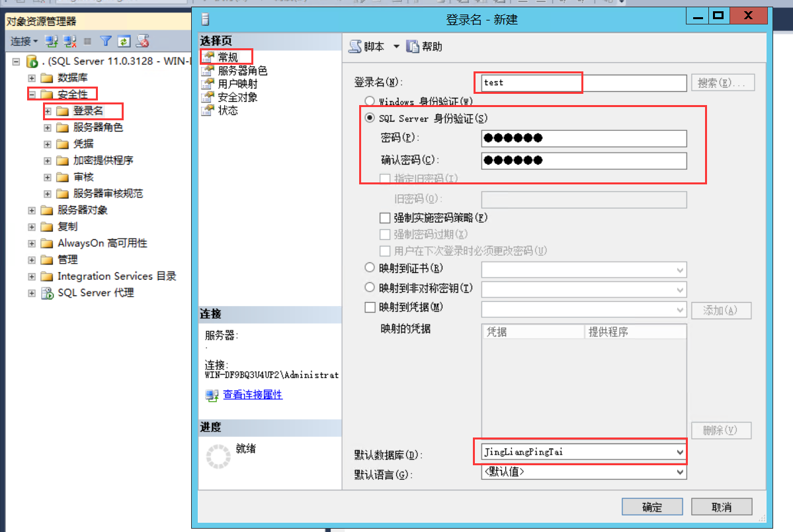Click the Disconnect server toolbar icon
This screenshot has width=793, height=532.
point(70,41)
